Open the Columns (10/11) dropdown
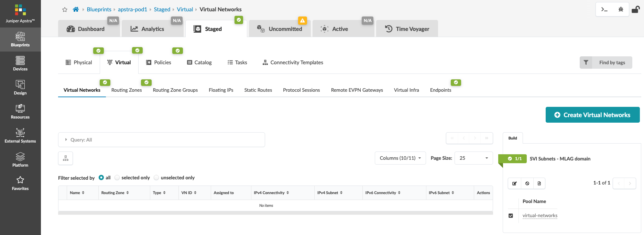 pos(400,158)
